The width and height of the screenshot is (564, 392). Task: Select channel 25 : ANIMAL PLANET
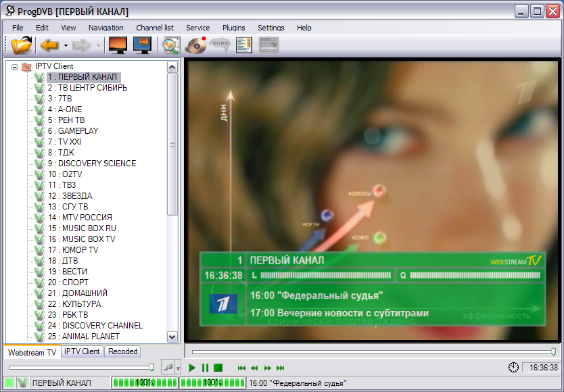(83, 337)
